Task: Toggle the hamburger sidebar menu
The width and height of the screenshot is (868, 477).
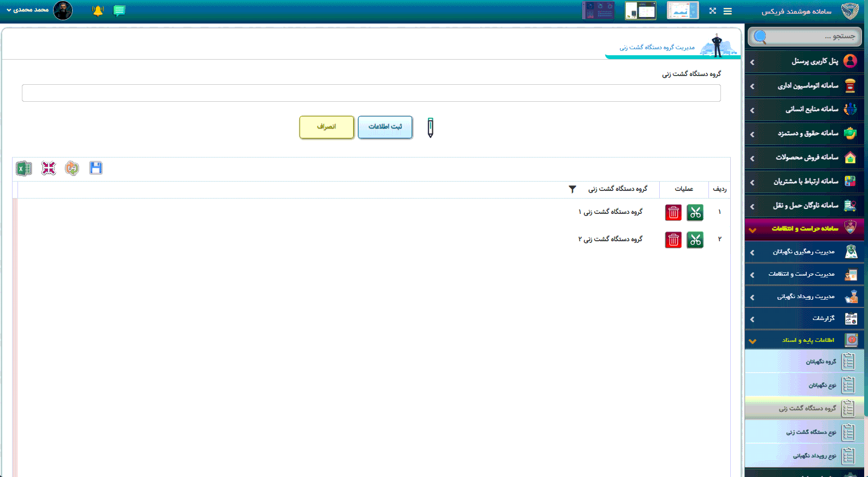Action: click(728, 11)
